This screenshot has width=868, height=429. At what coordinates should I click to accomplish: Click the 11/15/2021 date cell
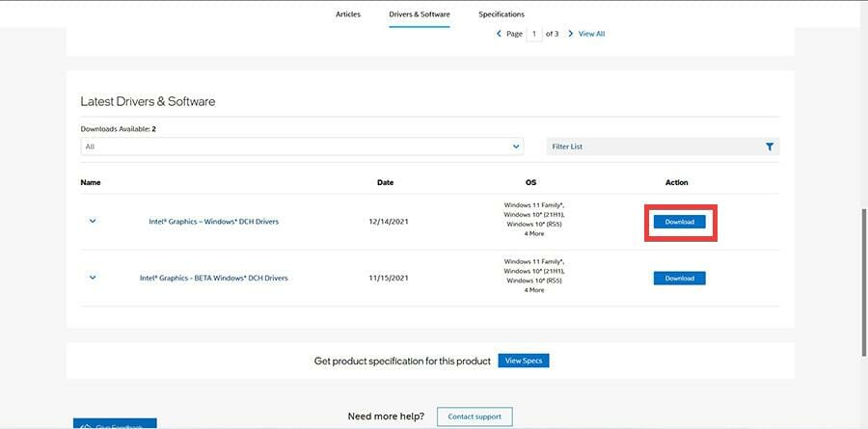pyautogui.click(x=388, y=278)
